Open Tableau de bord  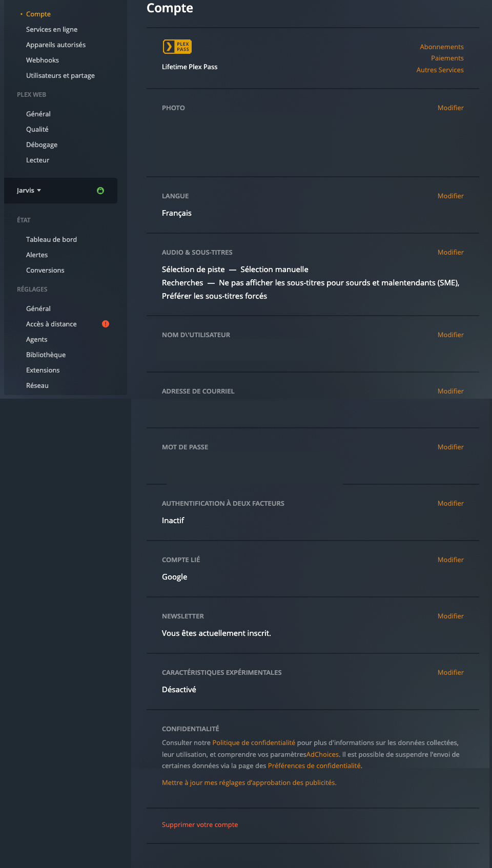coord(51,239)
